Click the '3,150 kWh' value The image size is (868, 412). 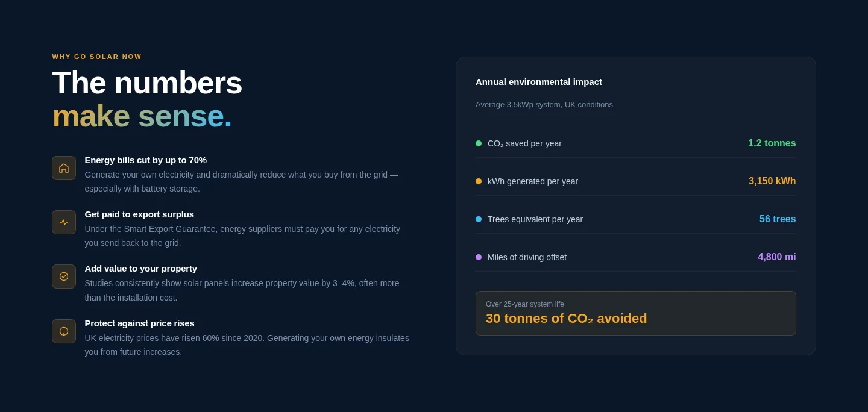pyautogui.click(x=772, y=181)
